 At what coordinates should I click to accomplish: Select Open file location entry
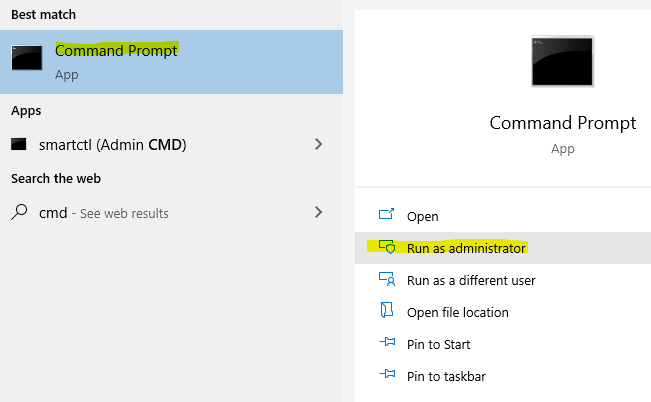click(457, 312)
